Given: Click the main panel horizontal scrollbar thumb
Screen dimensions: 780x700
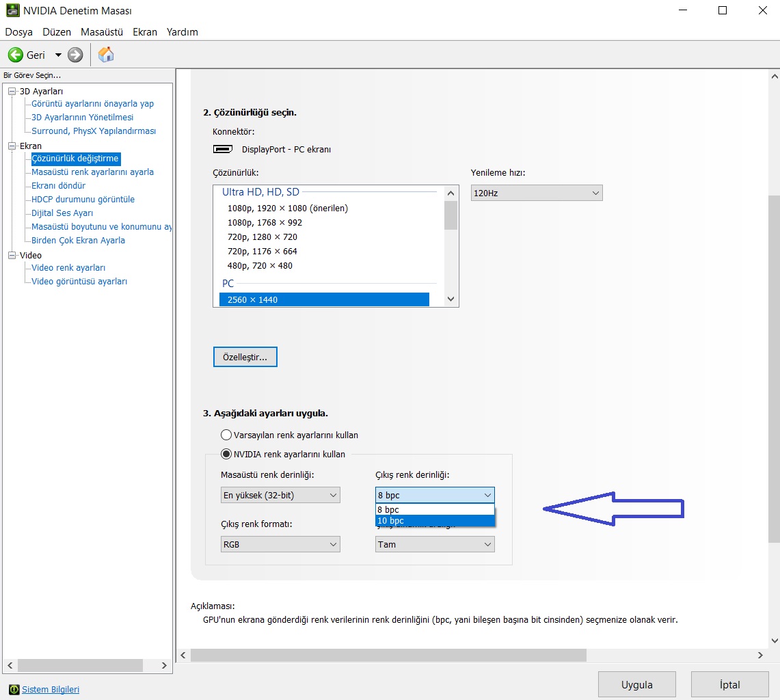Looking at the screenshot, I should (388, 655).
